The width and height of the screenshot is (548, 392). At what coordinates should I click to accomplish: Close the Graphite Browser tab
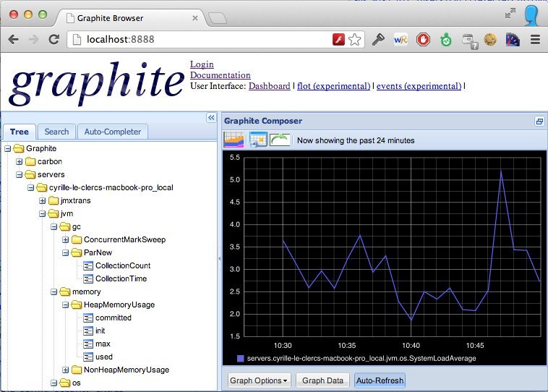pos(195,18)
